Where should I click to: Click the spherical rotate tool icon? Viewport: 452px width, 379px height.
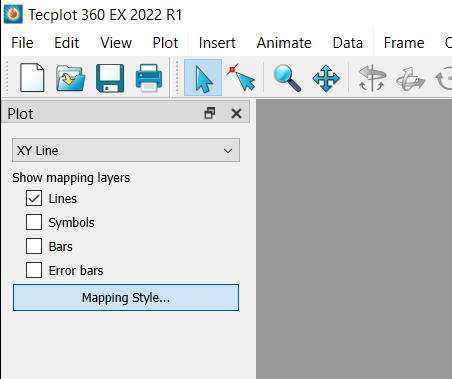pyautogui.click(x=372, y=78)
